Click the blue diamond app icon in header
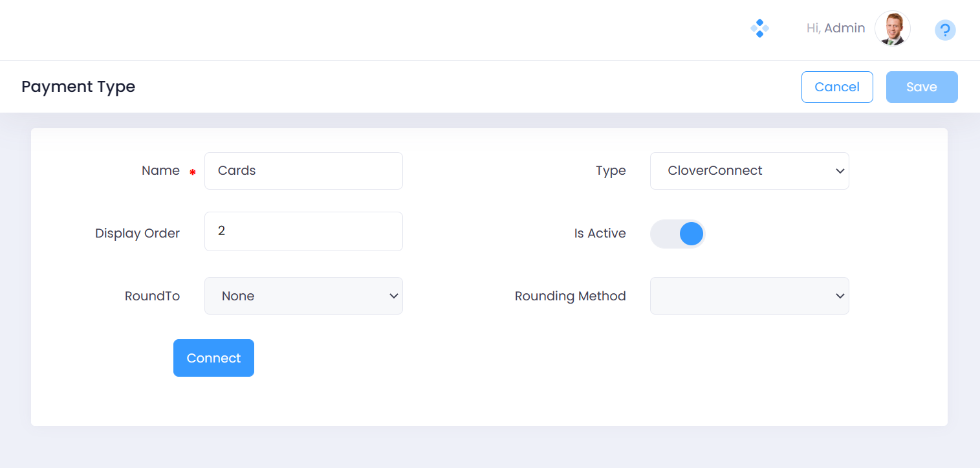Screen dimensions: 980x468 click(759, 28)
